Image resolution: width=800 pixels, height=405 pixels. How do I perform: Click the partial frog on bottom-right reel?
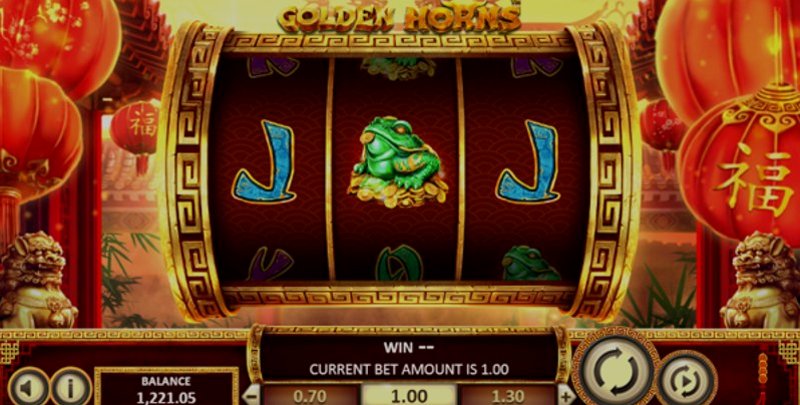[531, 263]
